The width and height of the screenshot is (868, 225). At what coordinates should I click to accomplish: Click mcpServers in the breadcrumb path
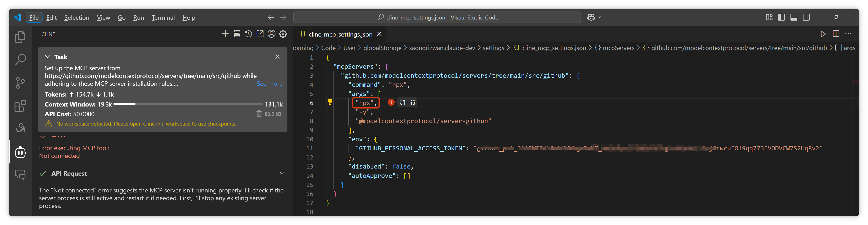(618, 48)
